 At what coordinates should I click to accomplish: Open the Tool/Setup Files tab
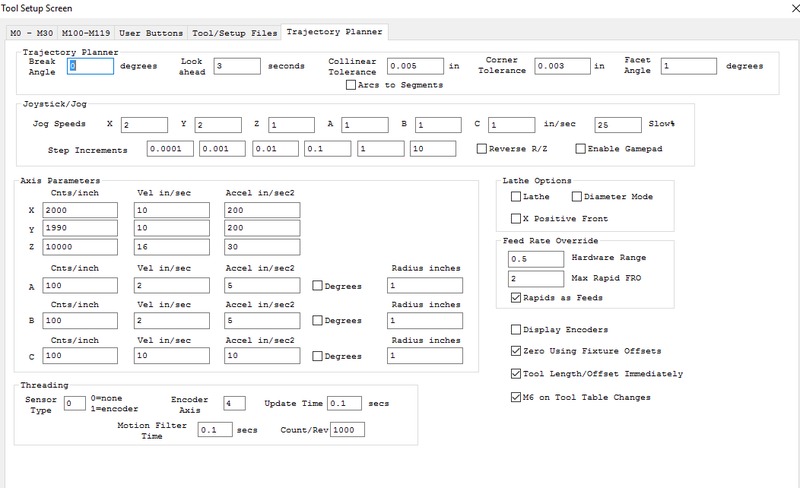236,33
